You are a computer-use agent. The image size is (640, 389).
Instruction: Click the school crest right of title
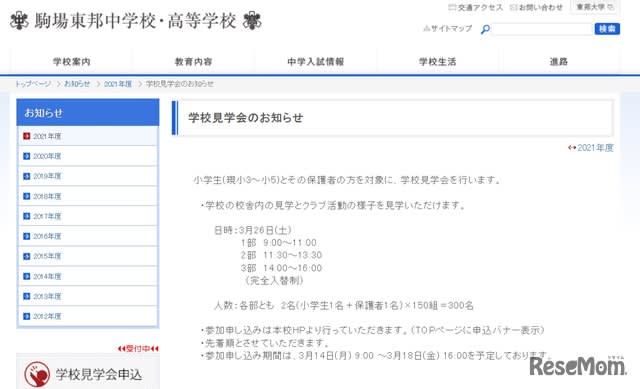252,20
